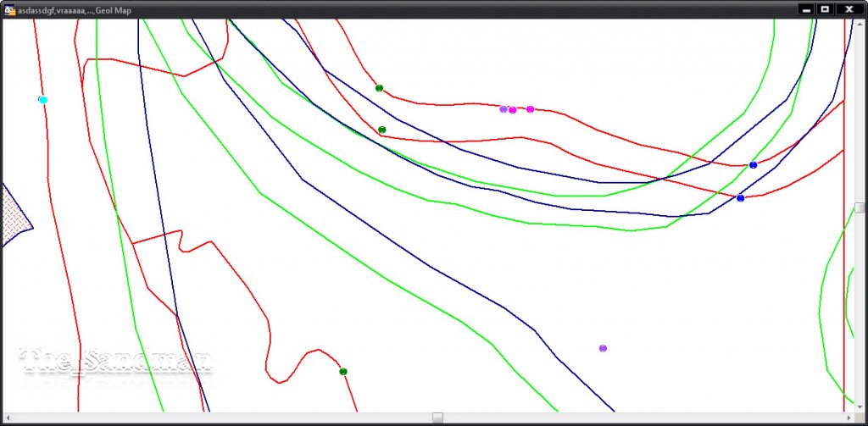Click the horizontal scrollbar thumb
This screenshot has width=868, height=426.
coord(437,418)
